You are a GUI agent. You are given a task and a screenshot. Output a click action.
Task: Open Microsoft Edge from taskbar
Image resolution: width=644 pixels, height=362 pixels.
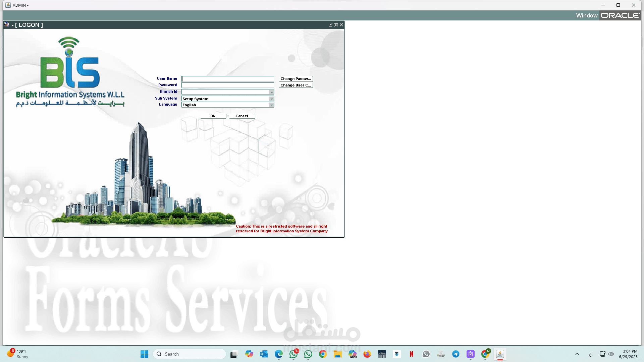278,354
